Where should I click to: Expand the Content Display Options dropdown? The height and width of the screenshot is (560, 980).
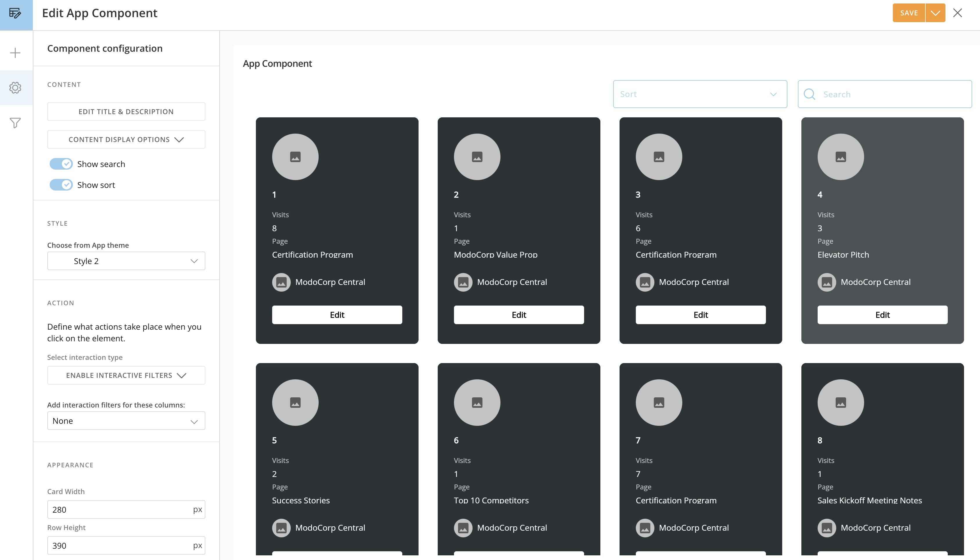(126, 140)
